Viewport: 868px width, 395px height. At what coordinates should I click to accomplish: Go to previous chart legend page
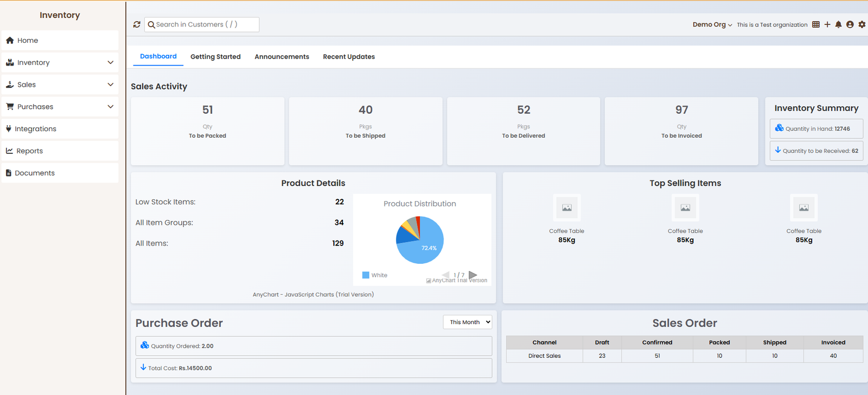[445, 275]
